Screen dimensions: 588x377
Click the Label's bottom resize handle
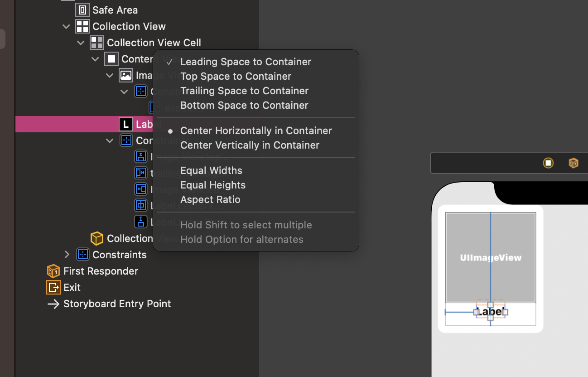[x=491, y=318]
